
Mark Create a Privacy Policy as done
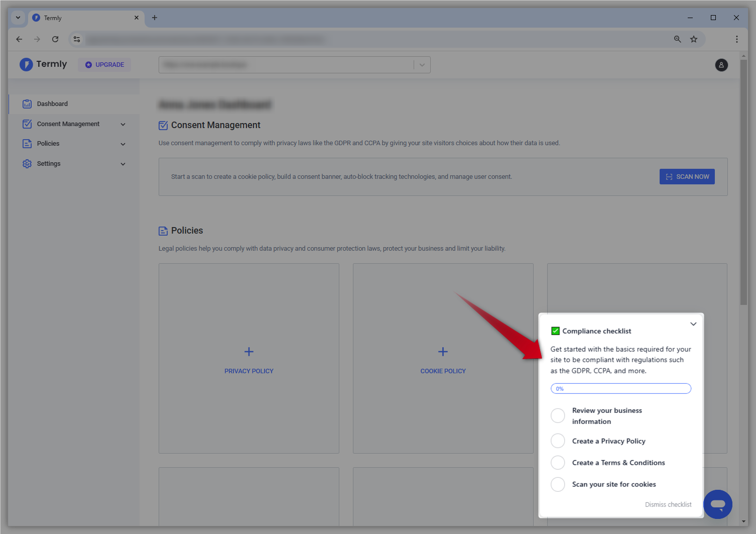pyautogui.click(x=558, y=441)
